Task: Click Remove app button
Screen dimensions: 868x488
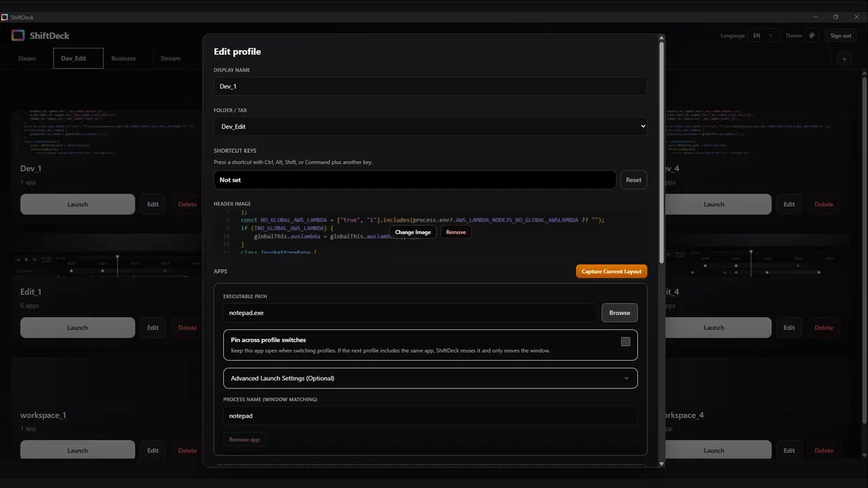Action: pyautogui.click(x=244, y=440)
